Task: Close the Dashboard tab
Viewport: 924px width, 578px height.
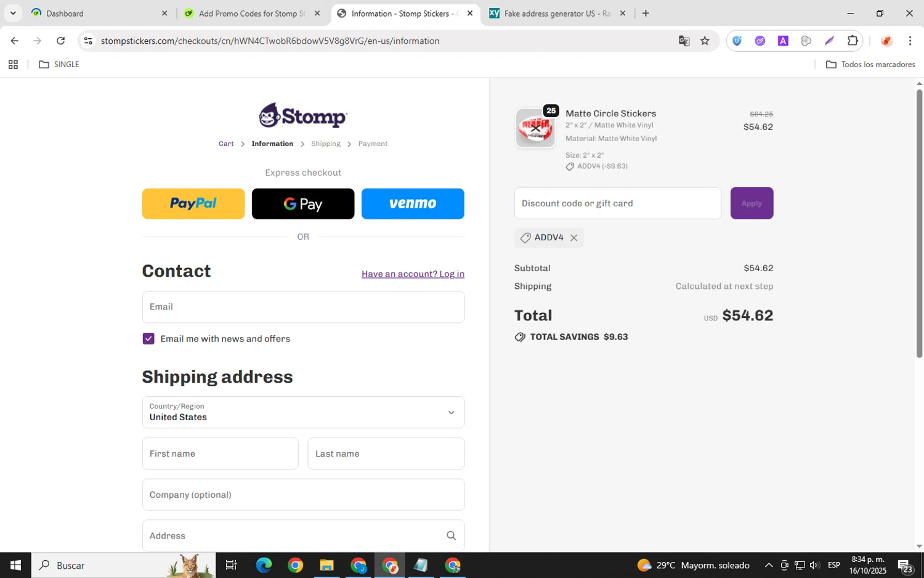Action: point(164,13)
